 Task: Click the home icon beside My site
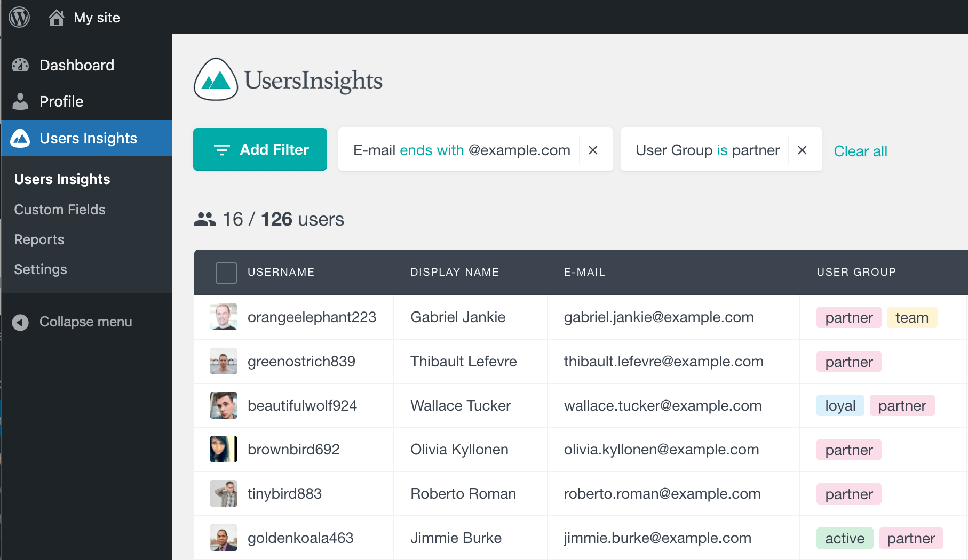coord(56,18)
